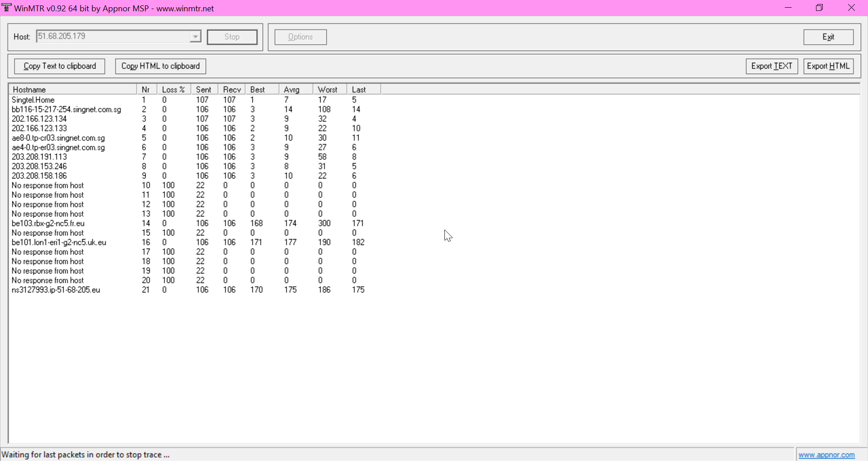Image resolution: width=868 pixels, height=461 pixels.
Task: Open the Options dialog button
Action: tap(301, 37)
